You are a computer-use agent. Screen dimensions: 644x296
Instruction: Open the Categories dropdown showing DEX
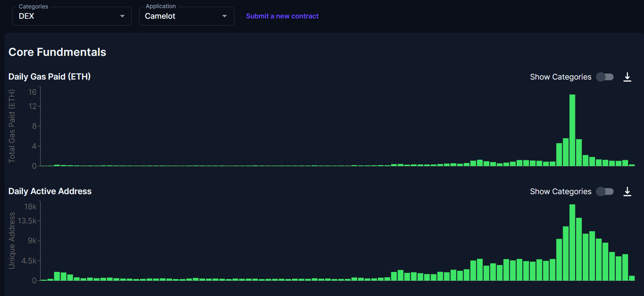pyautogui.click(x=72, y=16)
